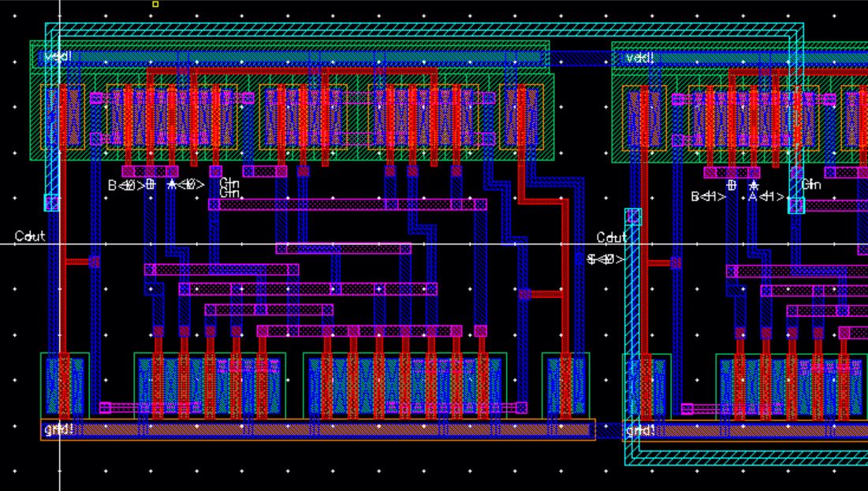
Task: Select the longest magenta bar below Cin label
Action: 348,205
